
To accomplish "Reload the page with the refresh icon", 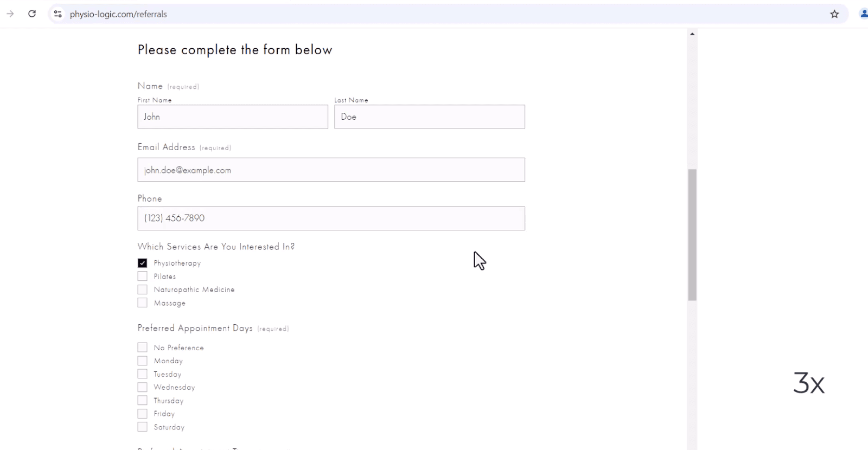I will 32,14.
